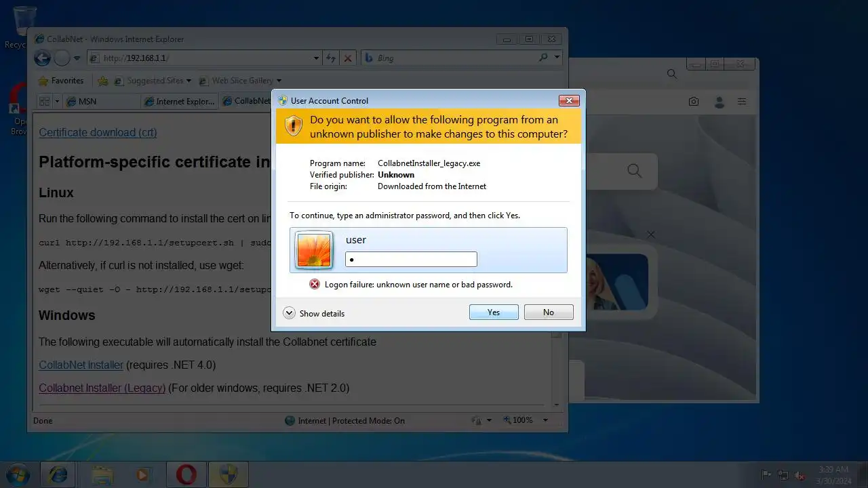Viewport: 868px width, 488px height.
Task: Click Yes in the User Account Control dialog
Action: pos(494,312)
